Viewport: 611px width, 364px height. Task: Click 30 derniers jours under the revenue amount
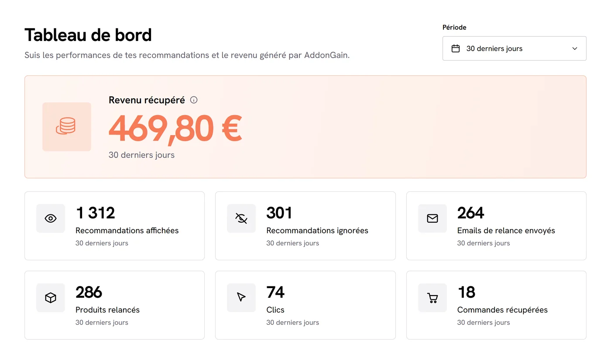pos(141,155)
